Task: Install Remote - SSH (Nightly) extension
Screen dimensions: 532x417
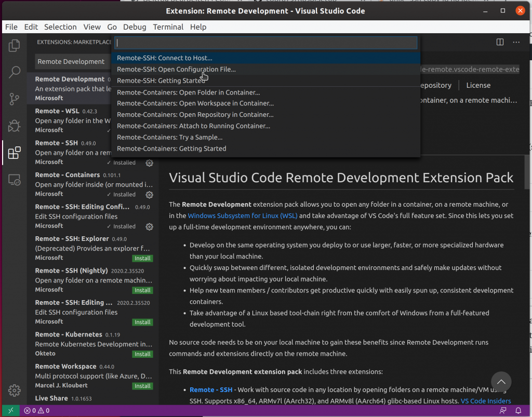Action: point(142,290)
